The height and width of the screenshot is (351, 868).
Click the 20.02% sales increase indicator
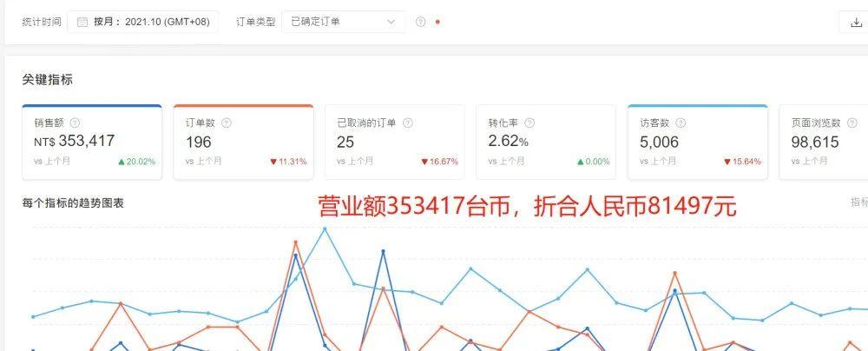137,162
